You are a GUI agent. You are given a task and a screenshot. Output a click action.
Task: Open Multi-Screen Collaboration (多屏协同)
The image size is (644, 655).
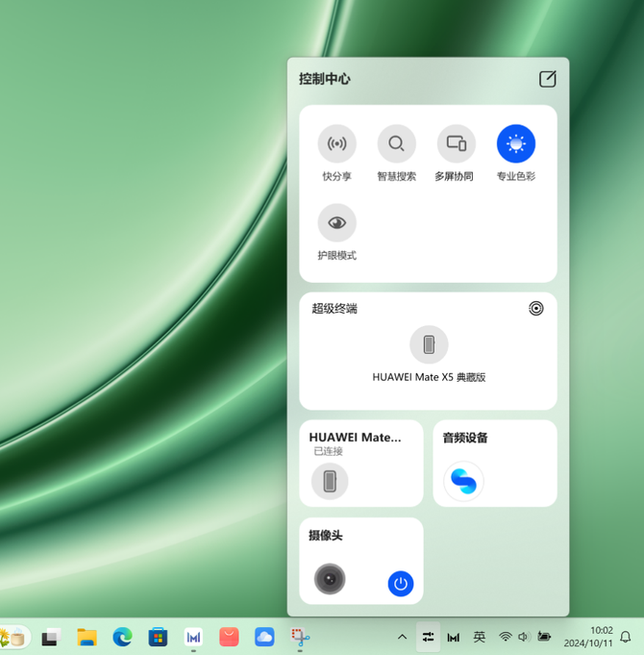(457, 143)
